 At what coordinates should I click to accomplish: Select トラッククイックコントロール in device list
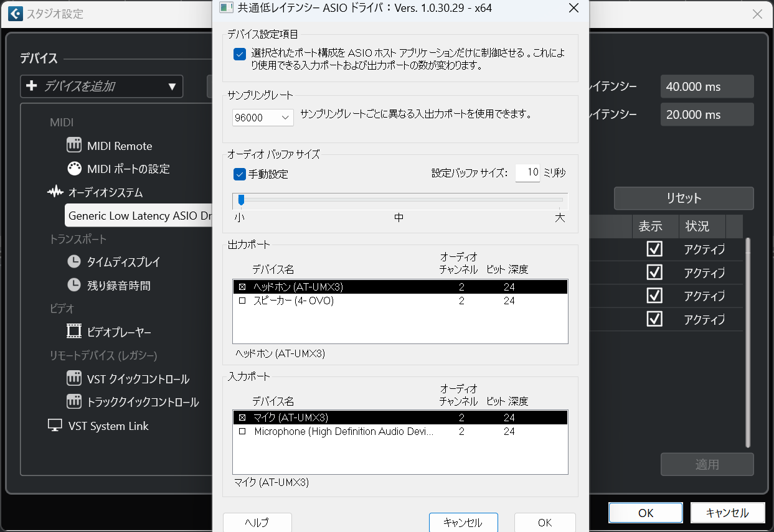133,402
